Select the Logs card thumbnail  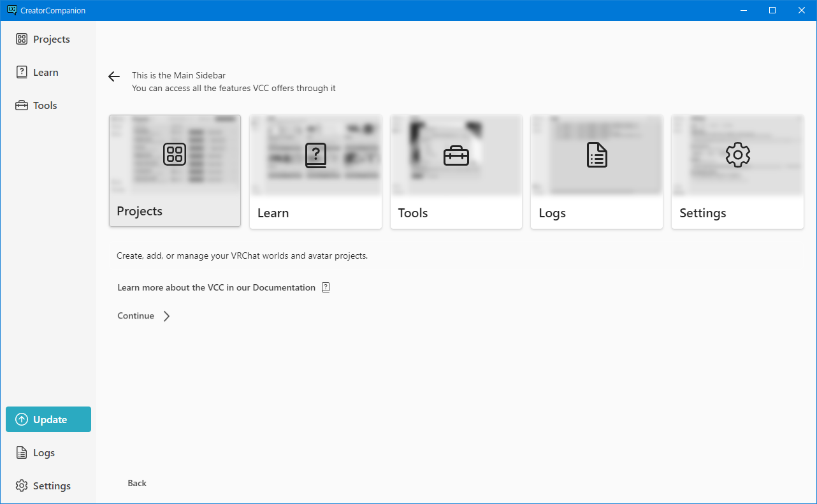(597, 171)
